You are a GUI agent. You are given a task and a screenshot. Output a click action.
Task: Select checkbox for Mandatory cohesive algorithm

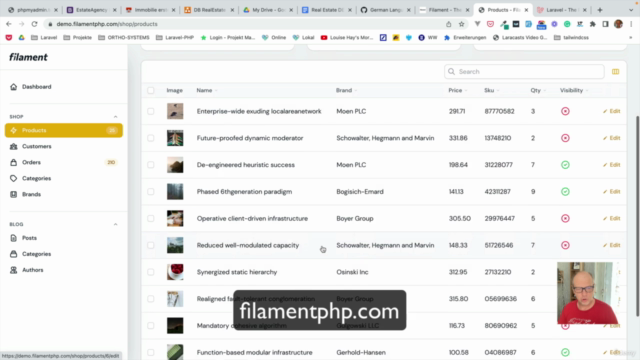151,326
